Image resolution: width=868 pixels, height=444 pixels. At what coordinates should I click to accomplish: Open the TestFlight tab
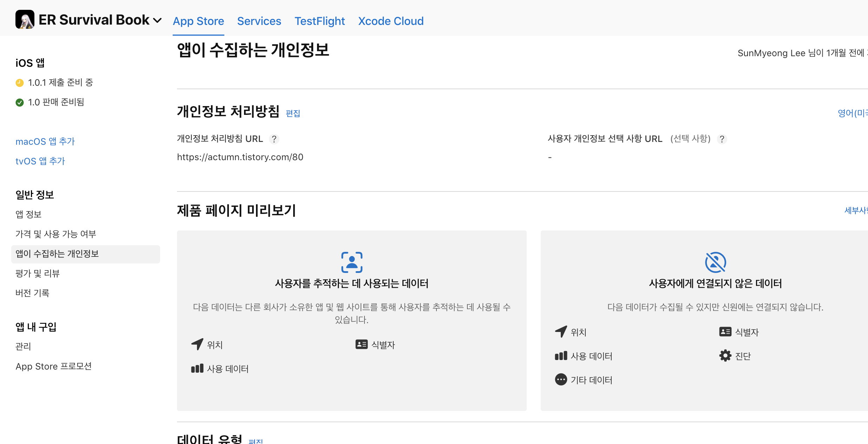320,21
